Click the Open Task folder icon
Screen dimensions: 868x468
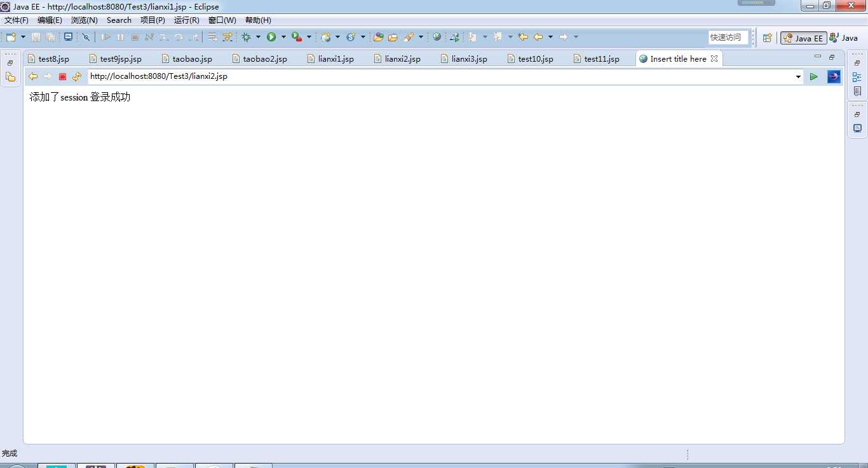coord(393,38)
